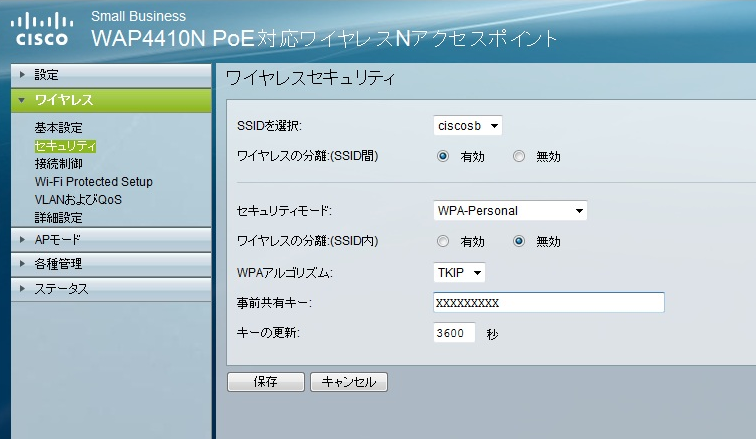Image resolution: width=756 pixels, height=439 pixels.
Task: Click the キーの更新 label
Action: tap(268, 333)
